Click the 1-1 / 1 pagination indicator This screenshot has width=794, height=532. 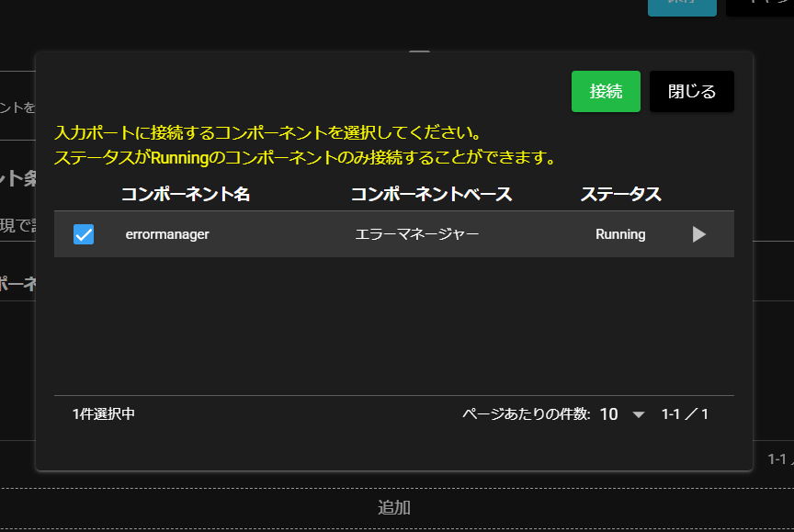click(x=685, y=414)
